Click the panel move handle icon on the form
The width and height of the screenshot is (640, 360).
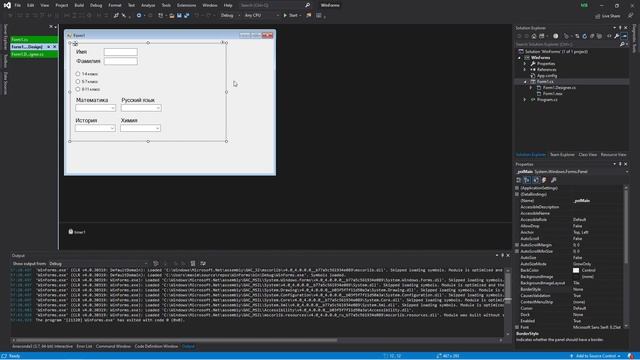(75, 44)
